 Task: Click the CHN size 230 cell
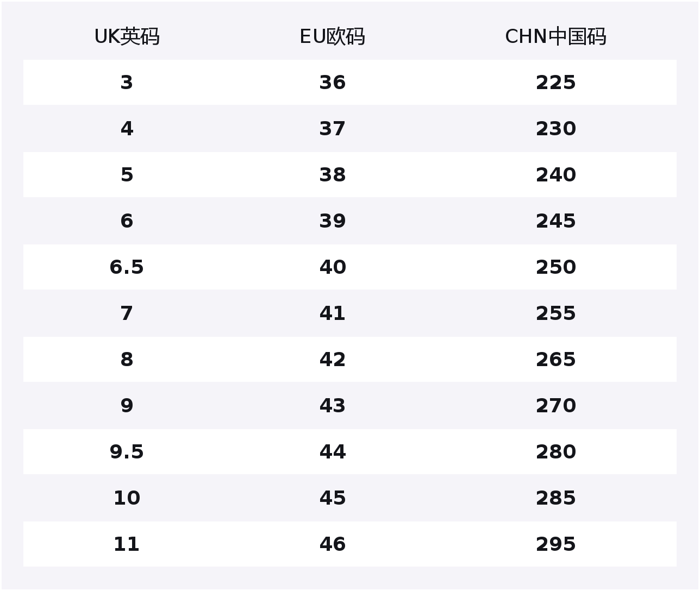[555, 129]
